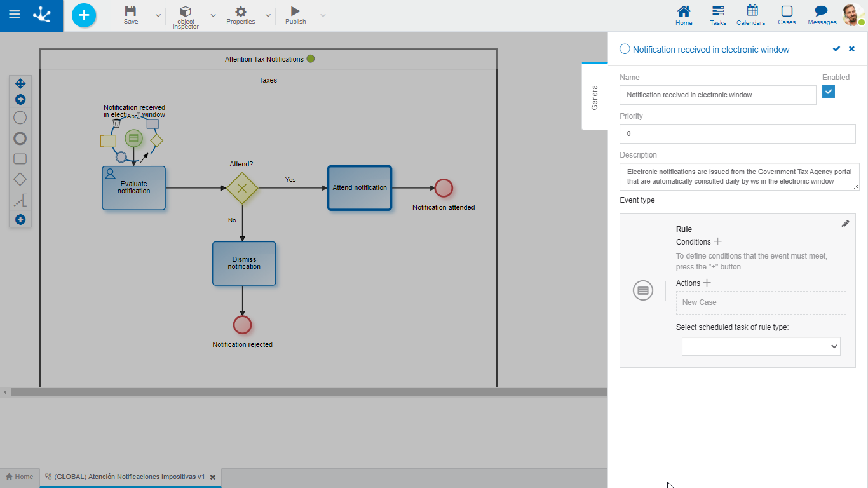The height and width of the screenshot is (488, 868).
Task: Edit event type with pencil icon
Action: click(845, 224)
